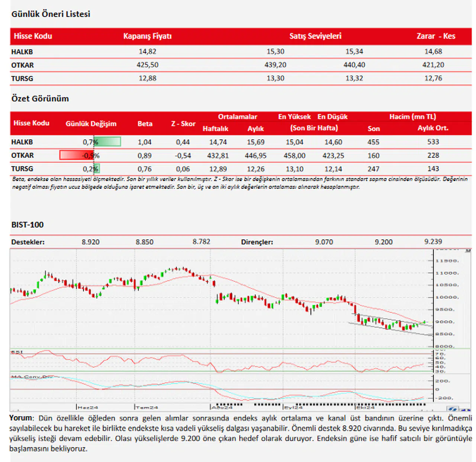Image resolution: width=476 pixels, height=462 pixels.
Task: Click the Z - Skor column header
Action: pyautogui.click(x=183, y=123)
